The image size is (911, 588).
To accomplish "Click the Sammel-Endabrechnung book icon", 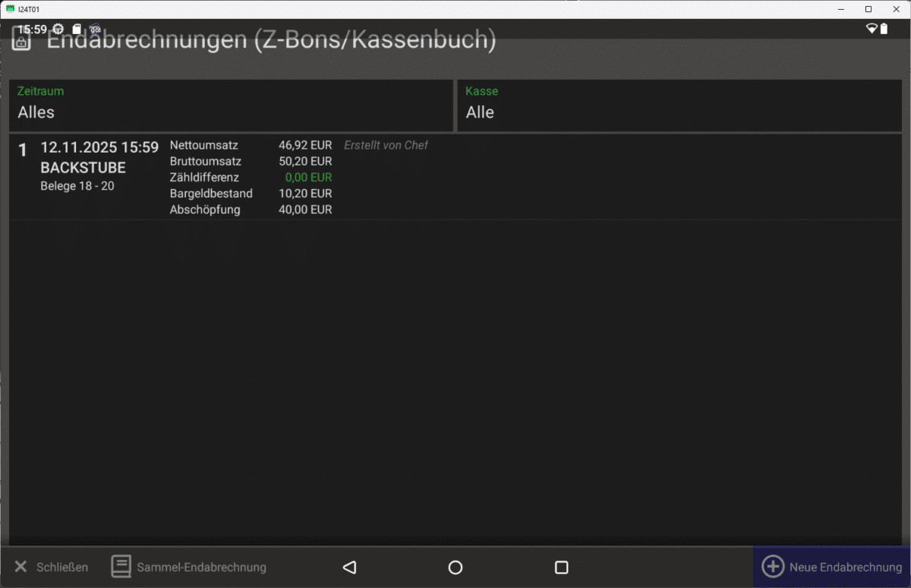I will point(121,567).
